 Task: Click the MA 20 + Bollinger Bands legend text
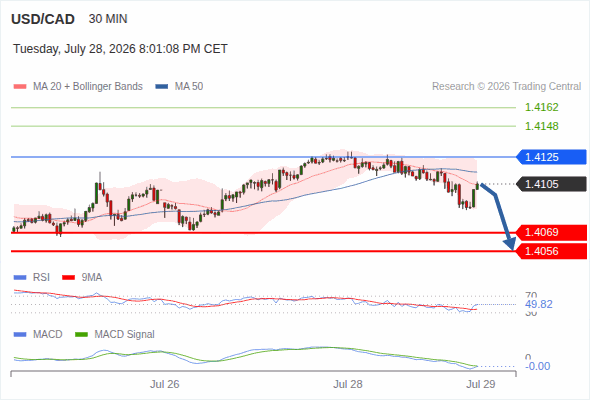point(88,87)
